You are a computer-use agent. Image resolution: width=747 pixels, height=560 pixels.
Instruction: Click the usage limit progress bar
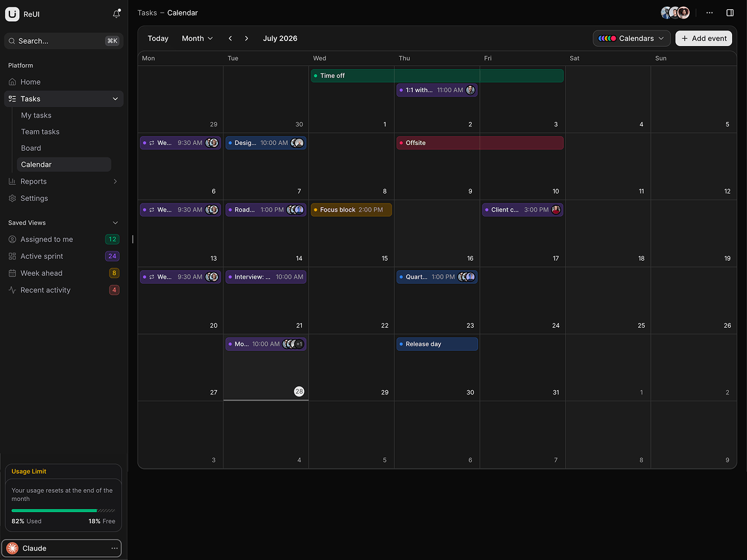click(63, 510)
